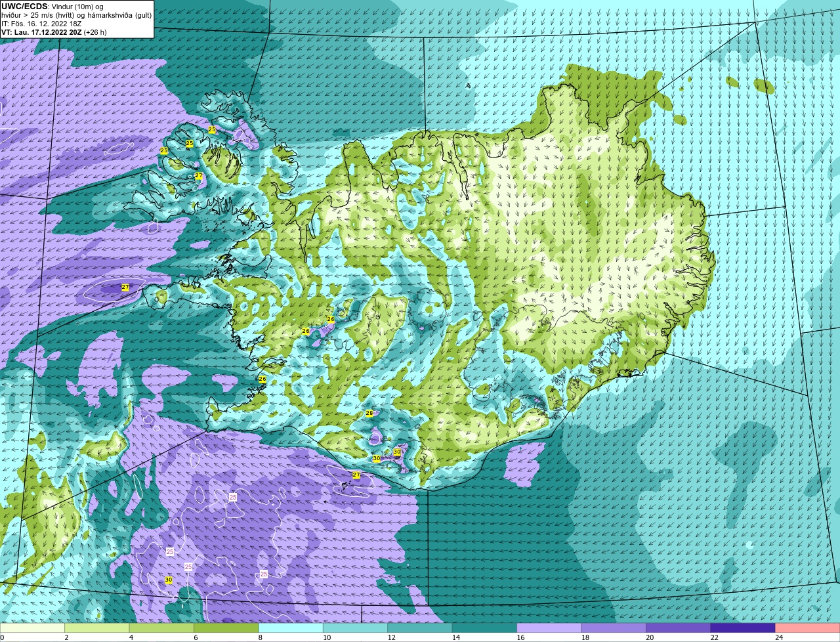Click the pink above-24 m/s legend swatch
Image resolution: width=840 pixels, height=642 pixels.
coord(807,628)
